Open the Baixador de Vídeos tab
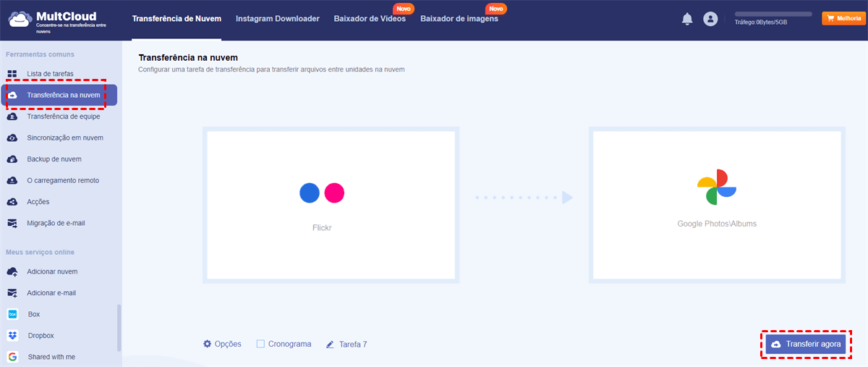 tap(370, 19)
